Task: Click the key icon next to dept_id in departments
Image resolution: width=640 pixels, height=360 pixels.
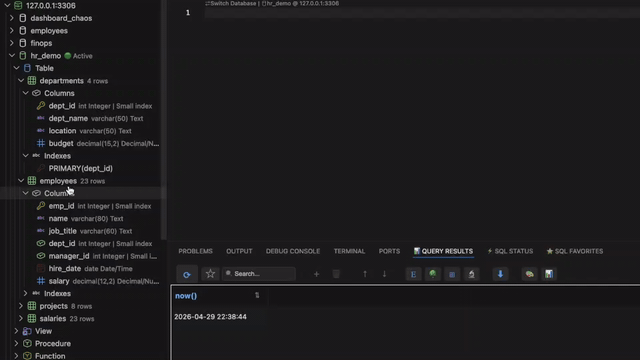Action: (x=41, y=106)
